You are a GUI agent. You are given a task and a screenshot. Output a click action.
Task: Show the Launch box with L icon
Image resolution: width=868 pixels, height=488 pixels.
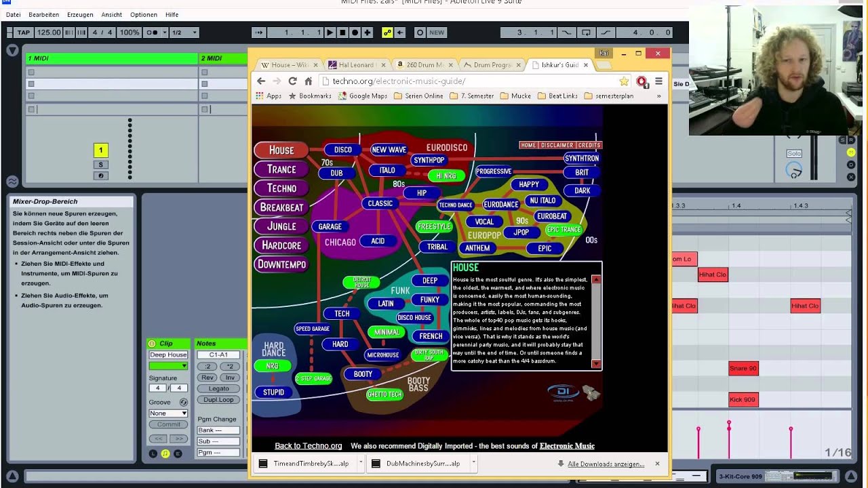tap(153, 453)
